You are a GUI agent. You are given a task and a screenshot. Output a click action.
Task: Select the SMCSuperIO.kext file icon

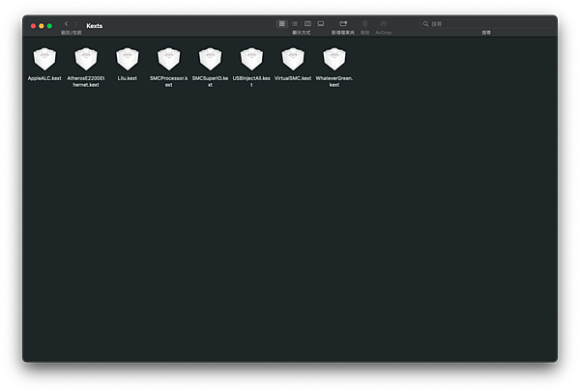[211, 59]
